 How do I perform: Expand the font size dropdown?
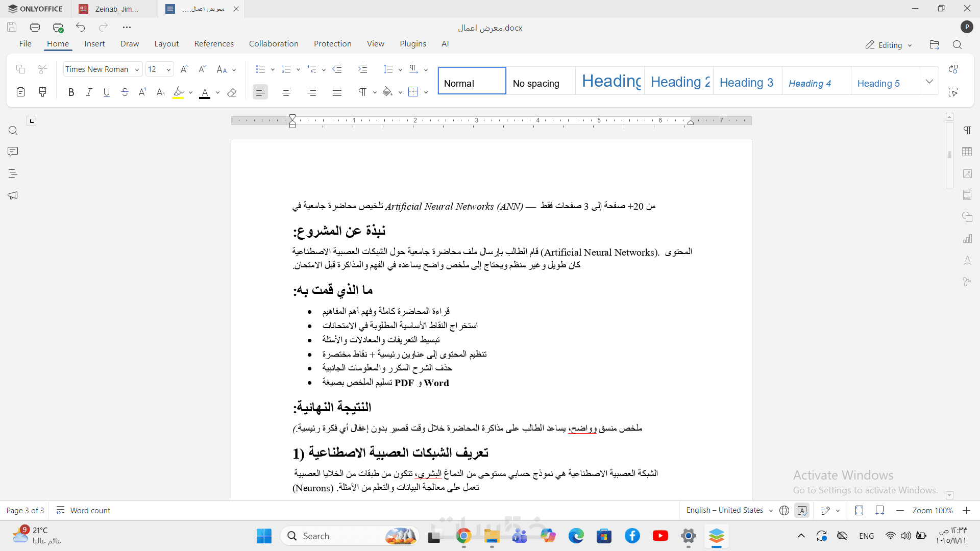(168, 69)
